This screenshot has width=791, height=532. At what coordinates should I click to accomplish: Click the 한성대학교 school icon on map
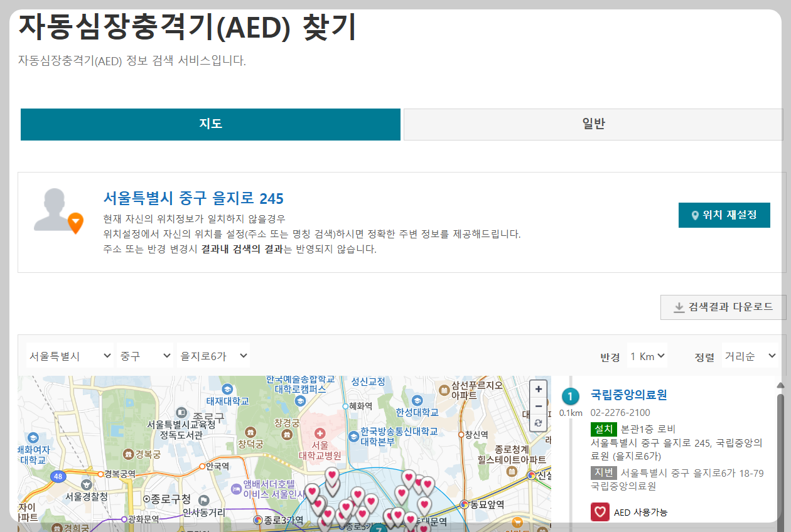point(417,400)
